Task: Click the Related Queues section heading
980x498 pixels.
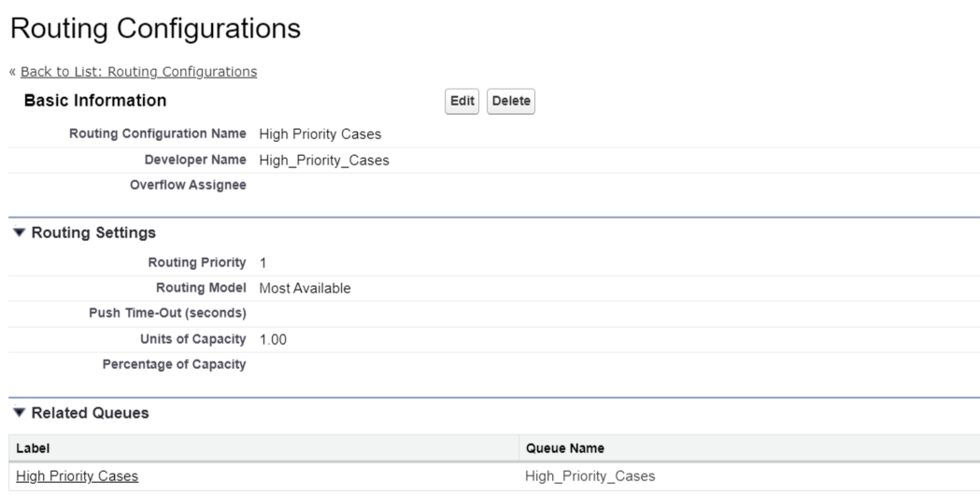Action: 90,412
